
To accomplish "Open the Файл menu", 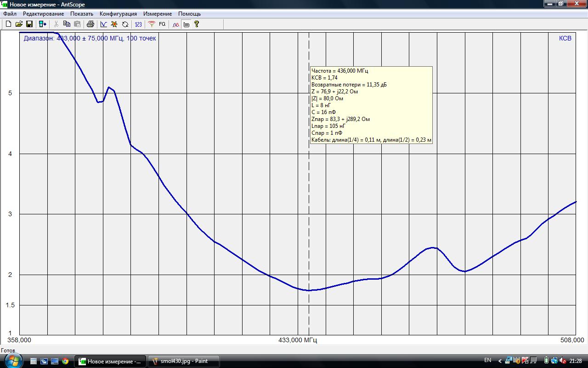I will click(10, 14).
